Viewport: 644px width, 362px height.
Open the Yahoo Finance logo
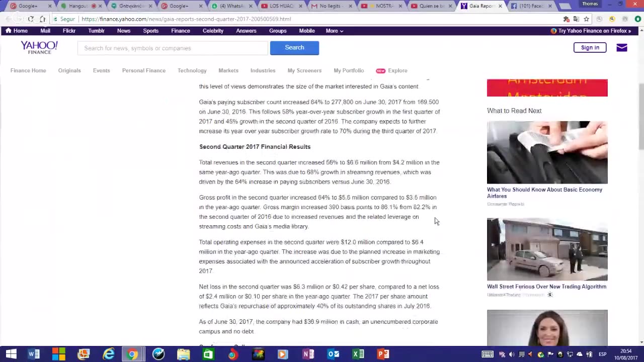click(39, 48)
